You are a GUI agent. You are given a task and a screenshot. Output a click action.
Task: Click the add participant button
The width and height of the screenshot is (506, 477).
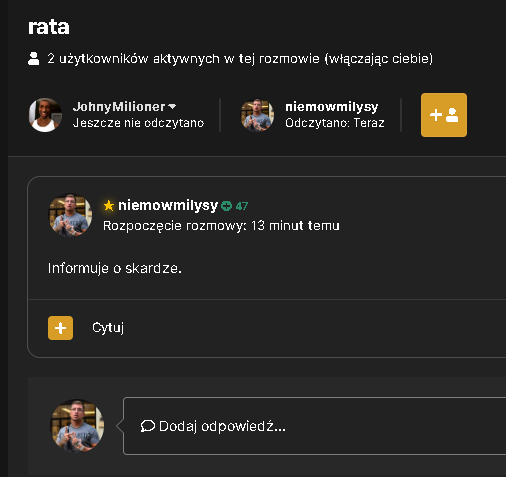[444, 115]
